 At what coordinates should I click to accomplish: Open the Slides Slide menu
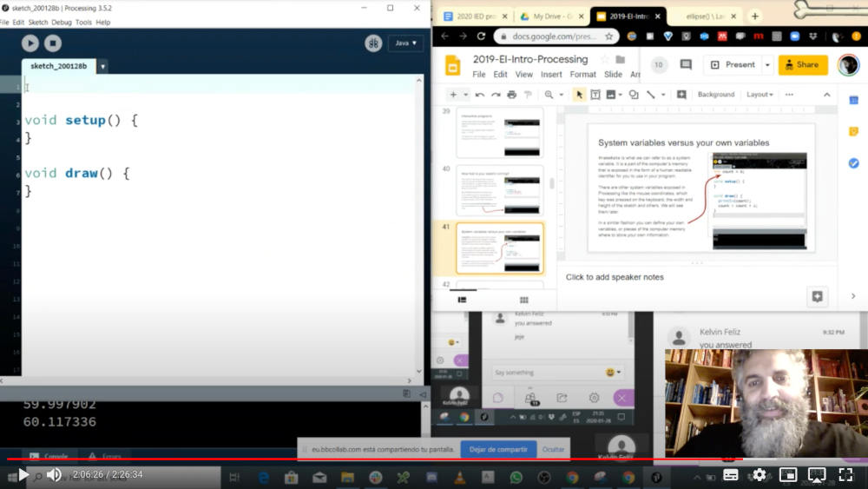[613, 74]
